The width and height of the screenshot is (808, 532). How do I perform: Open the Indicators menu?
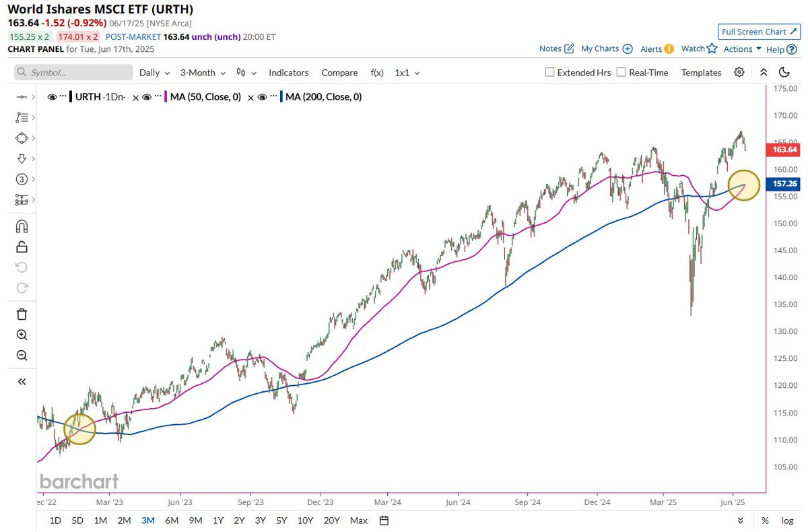289,73
